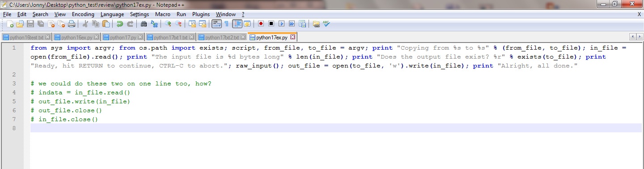
Task: Close the python17.py tab
Action: [140, 37]
